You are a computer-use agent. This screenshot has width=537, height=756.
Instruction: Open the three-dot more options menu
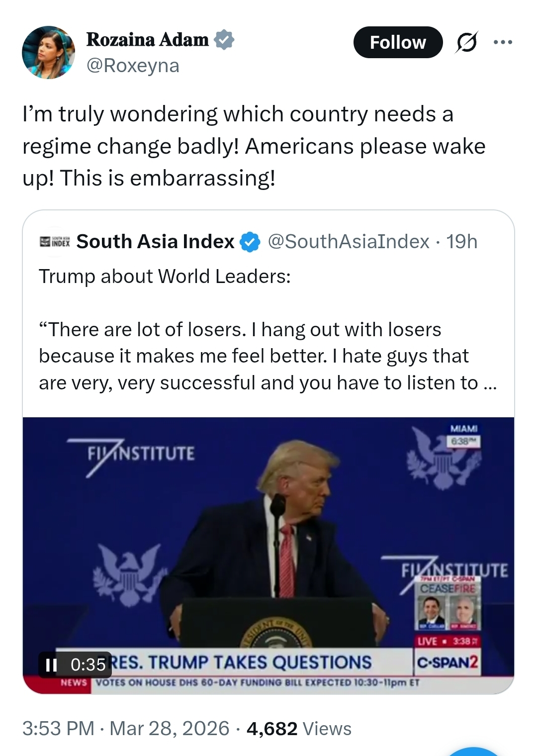point(503,42)
